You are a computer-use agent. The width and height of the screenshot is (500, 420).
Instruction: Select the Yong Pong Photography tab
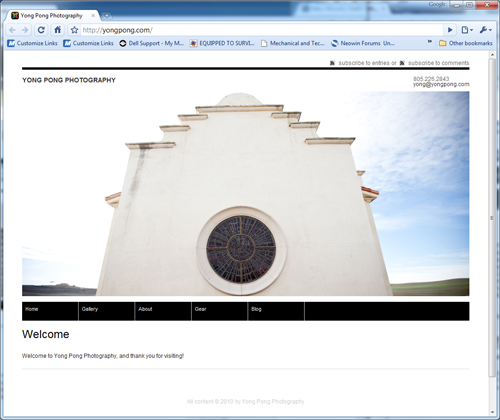coord(52,15)
